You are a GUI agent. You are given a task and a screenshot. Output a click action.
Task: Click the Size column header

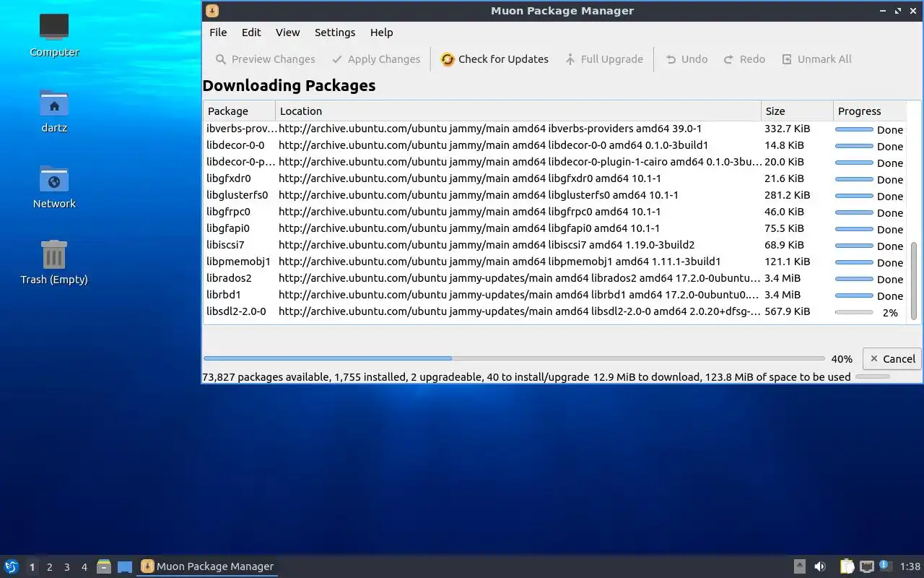point(797,111)
